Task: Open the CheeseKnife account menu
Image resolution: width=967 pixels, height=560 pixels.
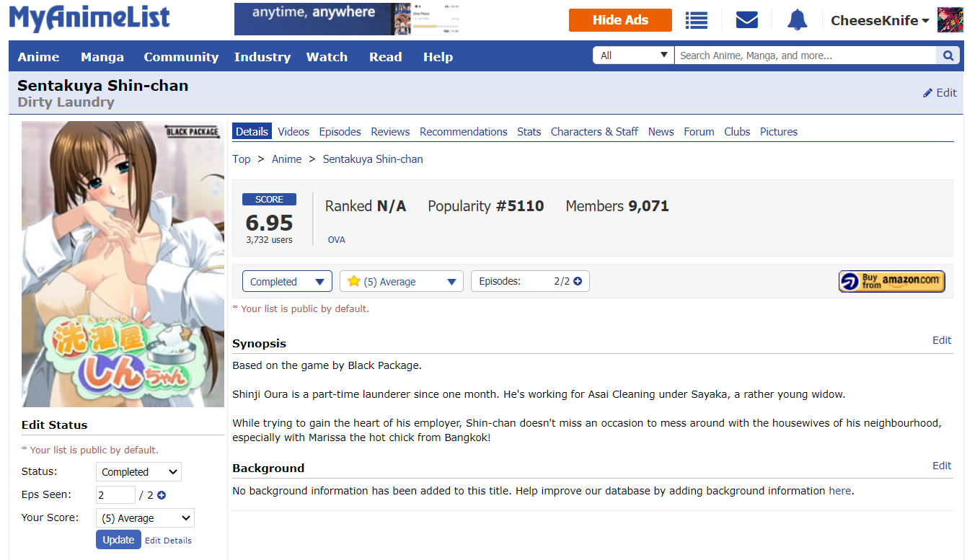Action: [879, 20]
